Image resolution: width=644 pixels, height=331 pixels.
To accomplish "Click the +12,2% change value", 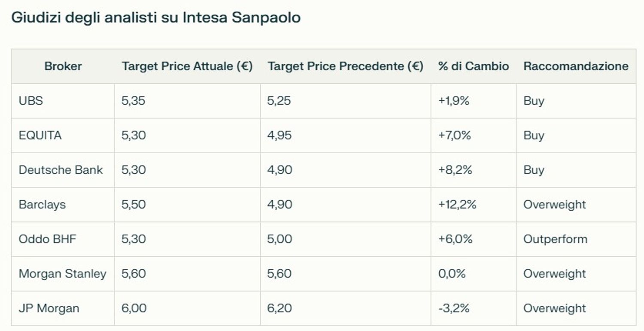I will click(x=457, y=205).
